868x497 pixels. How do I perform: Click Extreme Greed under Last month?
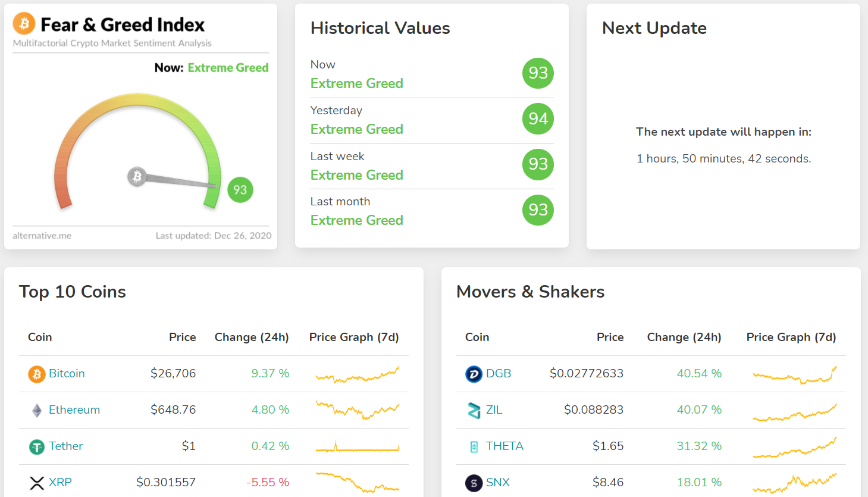point(357,220)
